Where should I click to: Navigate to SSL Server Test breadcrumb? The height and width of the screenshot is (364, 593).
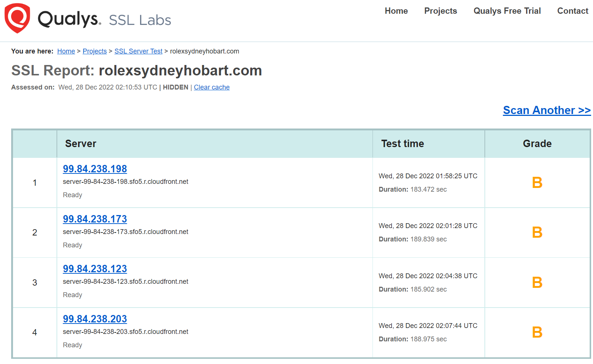[138, 51]
